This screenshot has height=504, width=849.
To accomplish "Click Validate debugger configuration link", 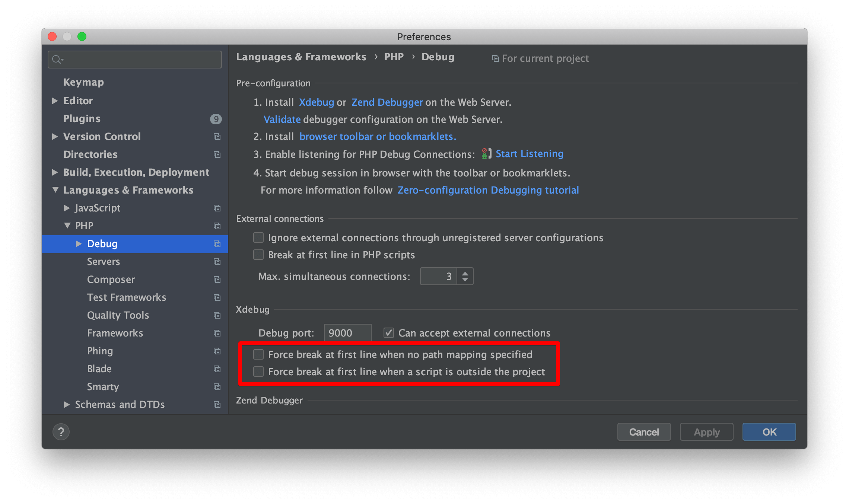I will click(282, 119).
